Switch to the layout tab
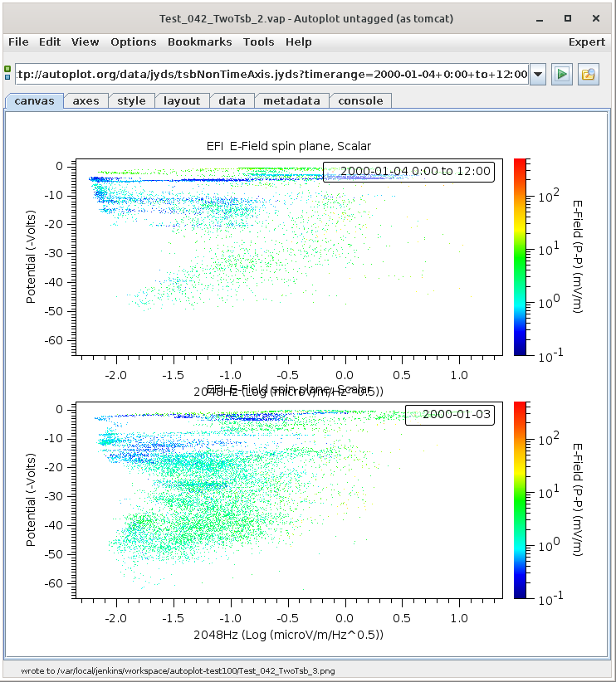The width and height of the screenshot is (616, 682). [182, 100]
